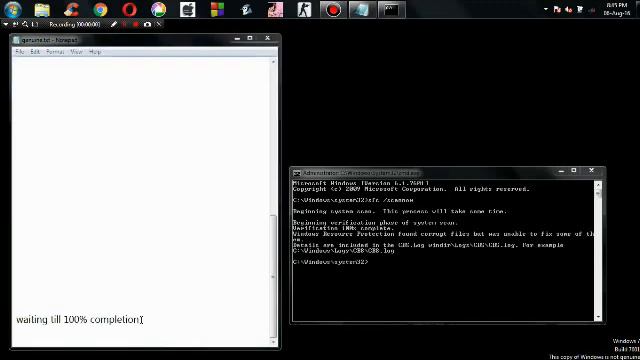This screenshot has height=360, width=640.
Task: Open the taskbar clock and date
Action: coord(616,9)
